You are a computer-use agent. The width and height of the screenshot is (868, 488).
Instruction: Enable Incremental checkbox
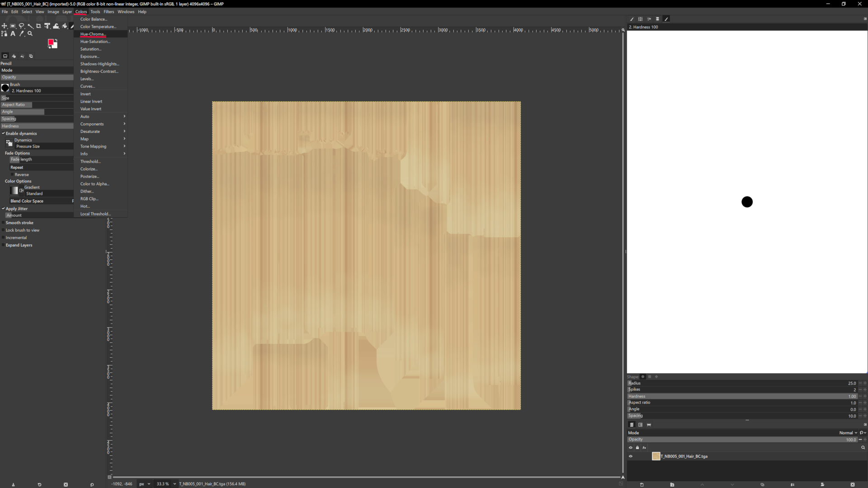[3, 238]
